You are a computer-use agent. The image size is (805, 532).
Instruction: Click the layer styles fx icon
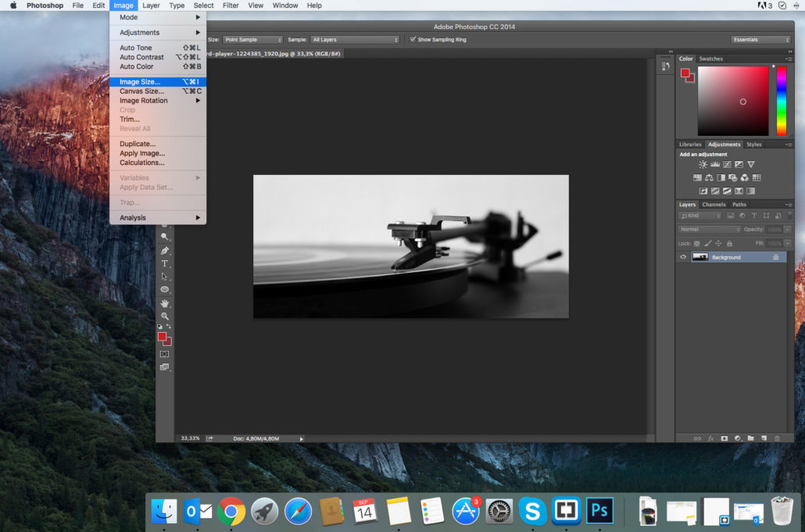(x=711, y=438)
